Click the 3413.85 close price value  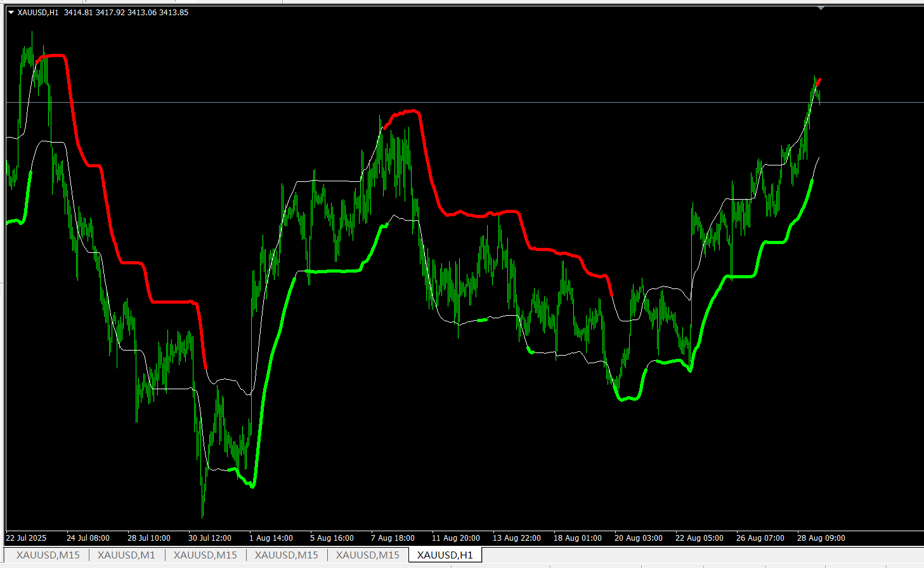point(174,13)
